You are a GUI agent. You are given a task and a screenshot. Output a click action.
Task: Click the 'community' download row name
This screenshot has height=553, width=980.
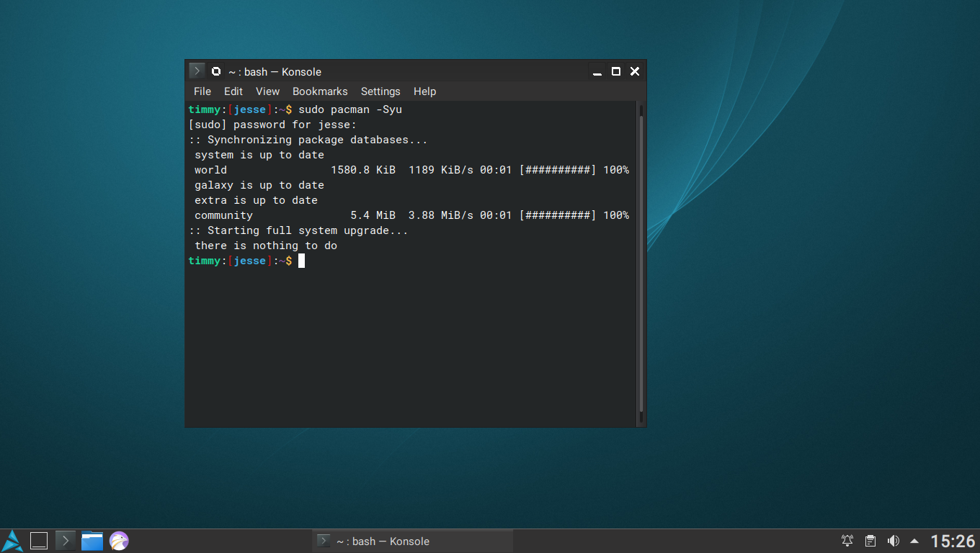pyautogui.click(x=223, y=215)
